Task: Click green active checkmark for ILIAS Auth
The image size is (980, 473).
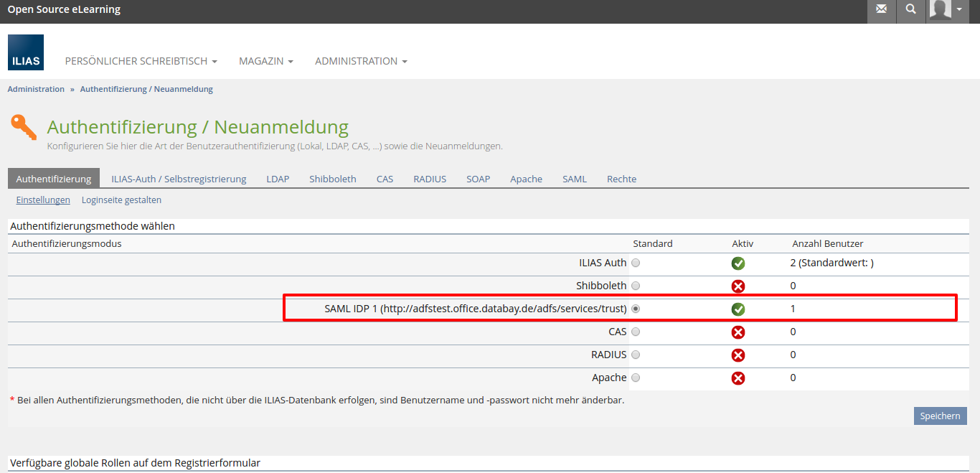Action: pyautogui.click(x=738, y=263)
